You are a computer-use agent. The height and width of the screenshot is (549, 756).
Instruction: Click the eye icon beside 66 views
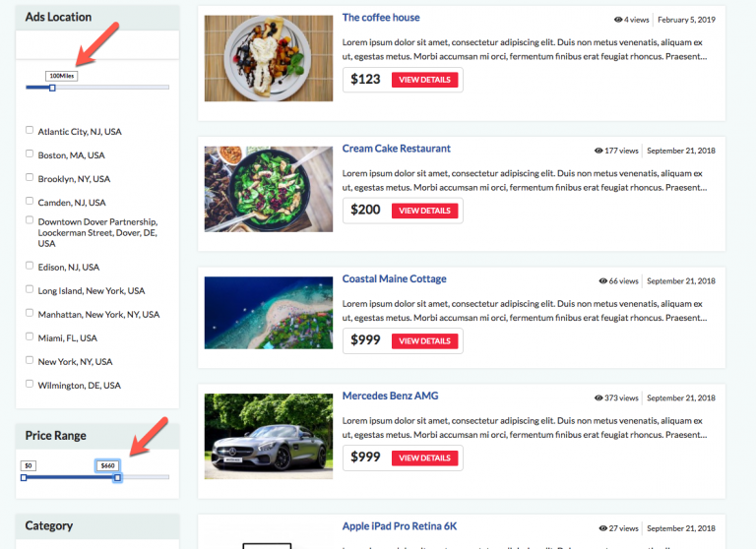[x=602, y=281]
